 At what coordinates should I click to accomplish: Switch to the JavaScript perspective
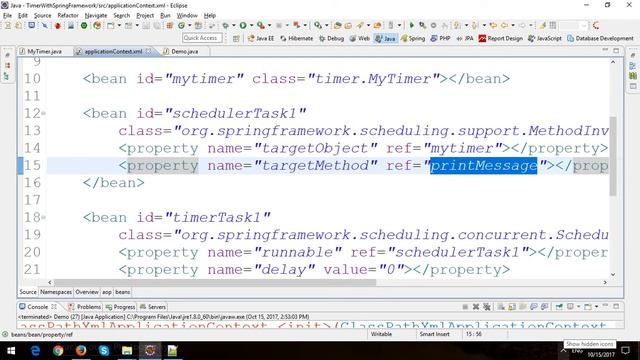pos(545,38)
